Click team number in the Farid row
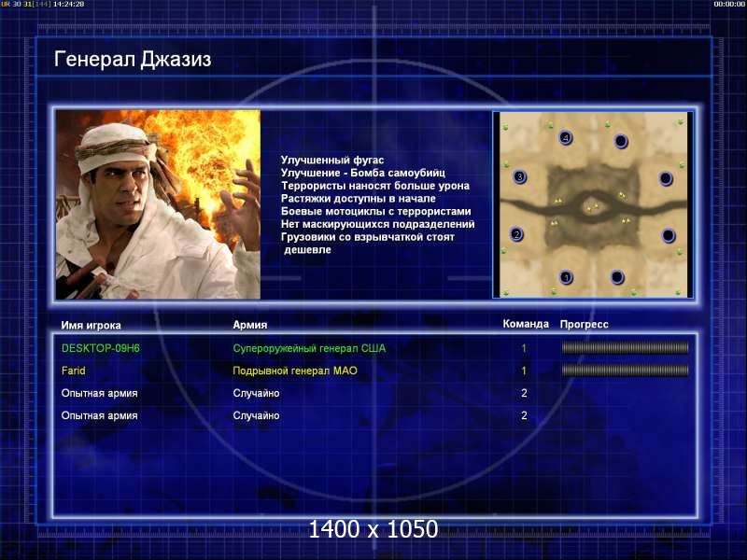The width and height of the screenshot is (747, 560). click(524, 371)
